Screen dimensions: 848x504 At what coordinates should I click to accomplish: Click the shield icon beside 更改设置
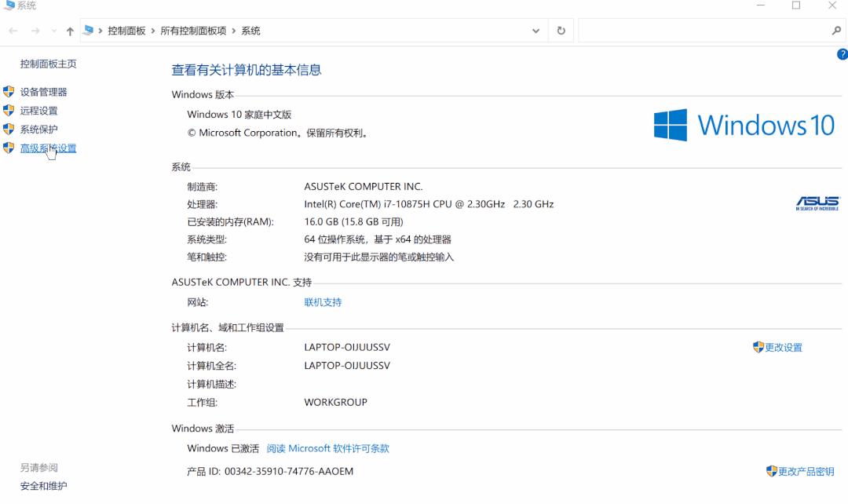758,347
